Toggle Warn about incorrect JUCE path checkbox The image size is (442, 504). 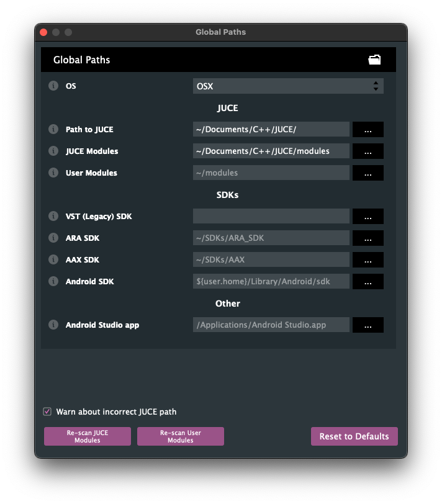click(x=47, y=412)
